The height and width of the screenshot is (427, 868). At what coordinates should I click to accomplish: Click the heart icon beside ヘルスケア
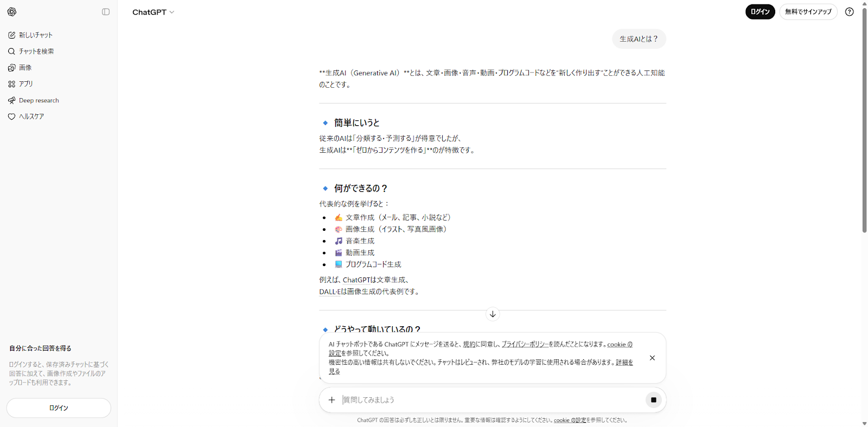(x=11, y=117)
